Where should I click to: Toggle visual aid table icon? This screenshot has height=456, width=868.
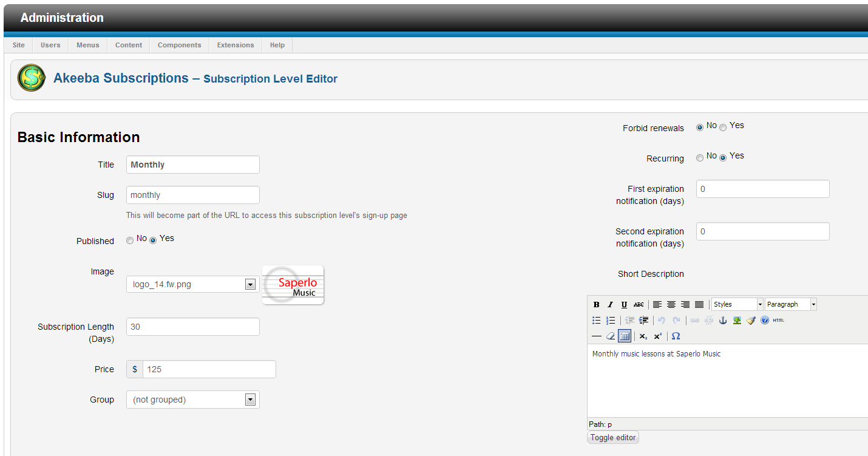pyautogui.click(x=625, y=336)
